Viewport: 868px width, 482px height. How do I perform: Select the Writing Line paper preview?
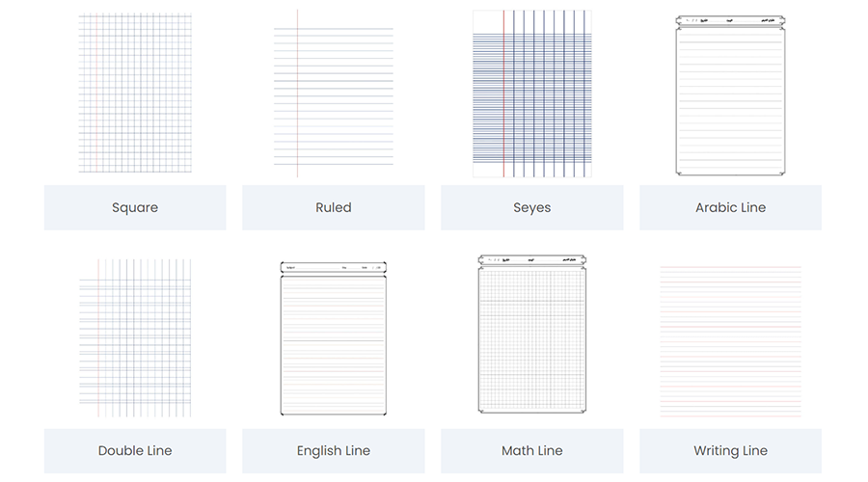(x=730, y=341)
